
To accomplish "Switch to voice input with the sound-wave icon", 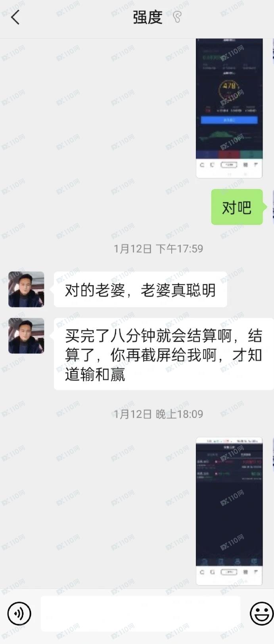I will click(x=19, y=613).
